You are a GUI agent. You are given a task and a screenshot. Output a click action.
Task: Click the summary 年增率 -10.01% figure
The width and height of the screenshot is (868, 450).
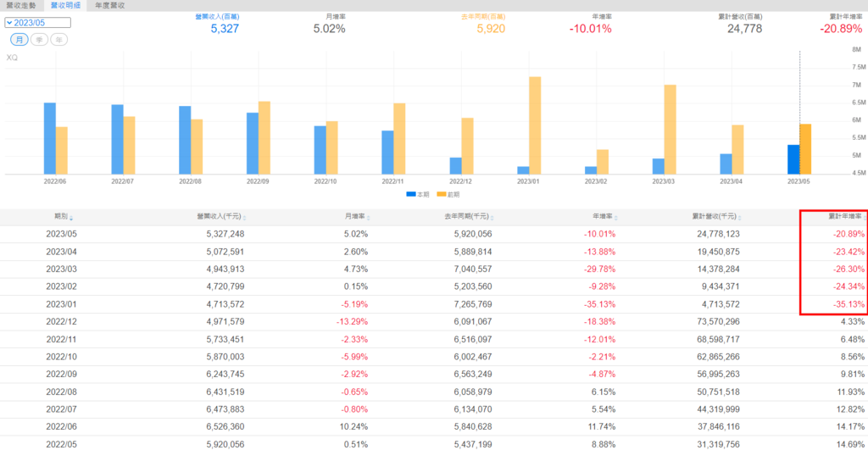click(x=591, y=29)
